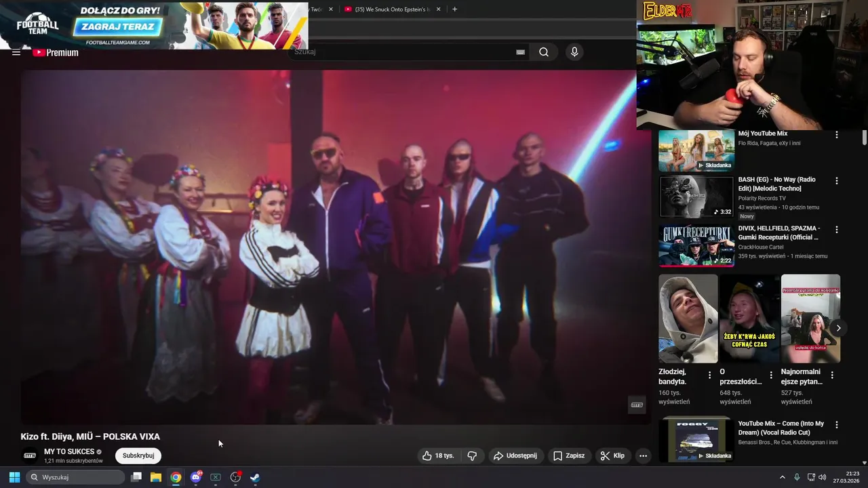The width and height of the screenshot is (868, 488).
Task: Open MY TO SUKCES channel avatar
Action: click(30, 455)
